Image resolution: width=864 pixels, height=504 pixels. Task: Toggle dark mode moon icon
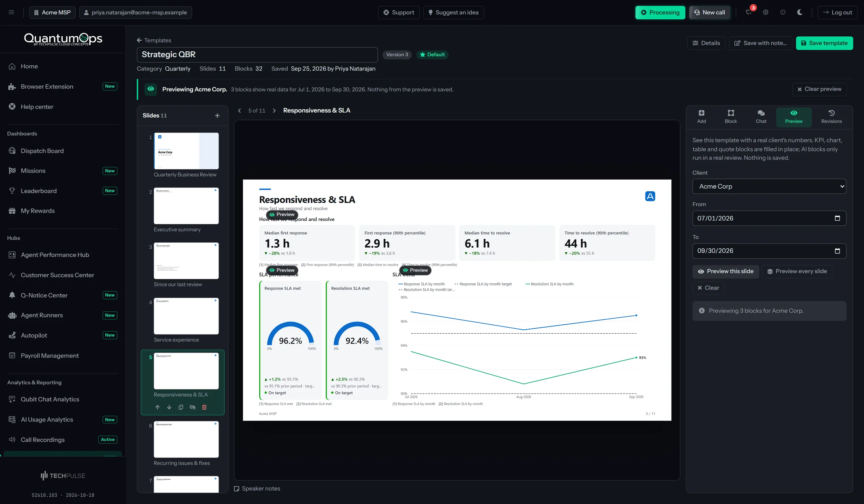[x=800, y=12]
